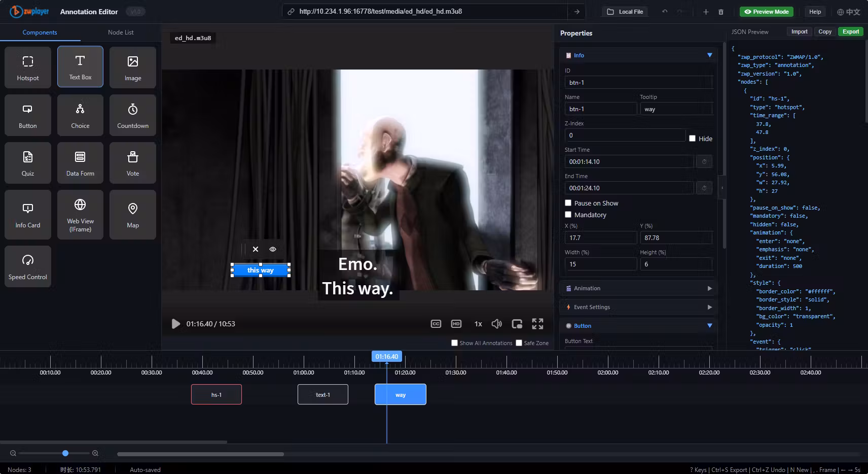Viewport: 868px width, 474px height.
Task: Add a Speed Control component
Action: (28, 266)
